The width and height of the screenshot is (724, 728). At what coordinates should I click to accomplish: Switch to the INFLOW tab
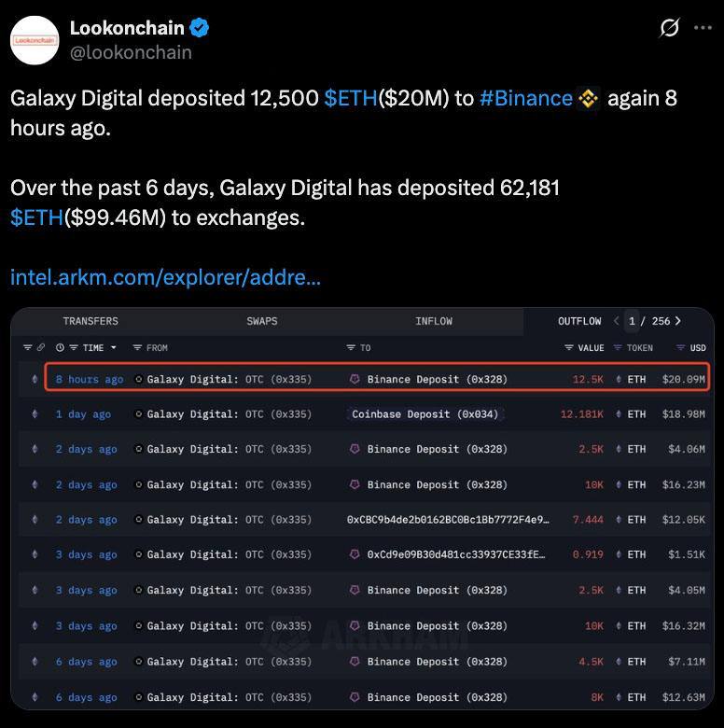tap(434, 321)
